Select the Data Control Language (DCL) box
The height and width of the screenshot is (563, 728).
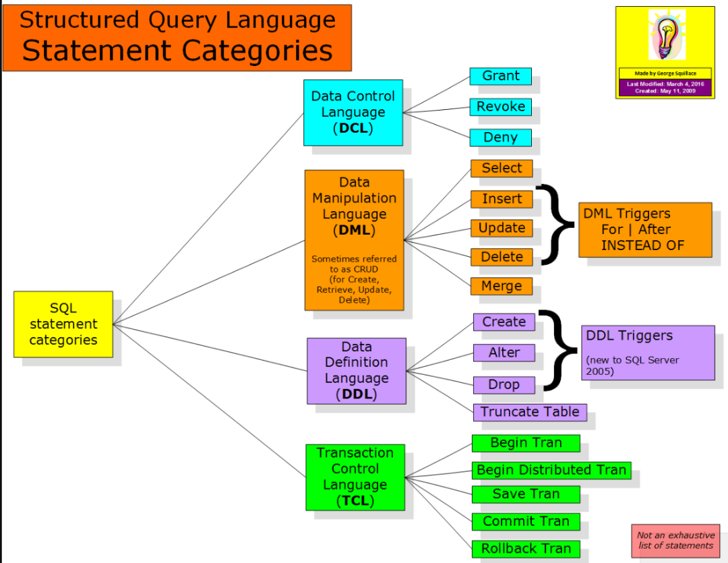[353, 113]
